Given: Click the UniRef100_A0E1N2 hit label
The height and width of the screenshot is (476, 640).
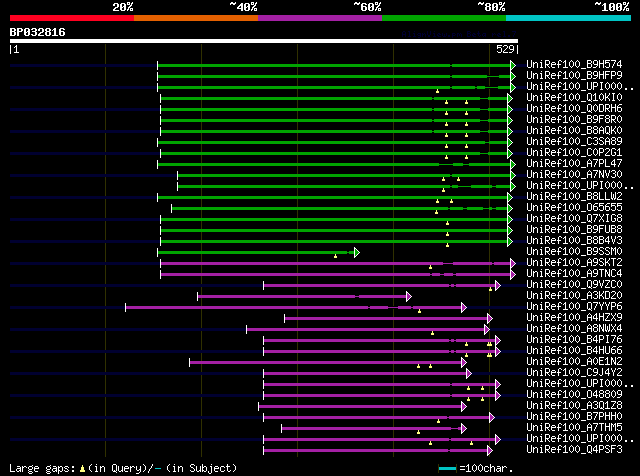Looking at the screenshot, I should [574, 361].
